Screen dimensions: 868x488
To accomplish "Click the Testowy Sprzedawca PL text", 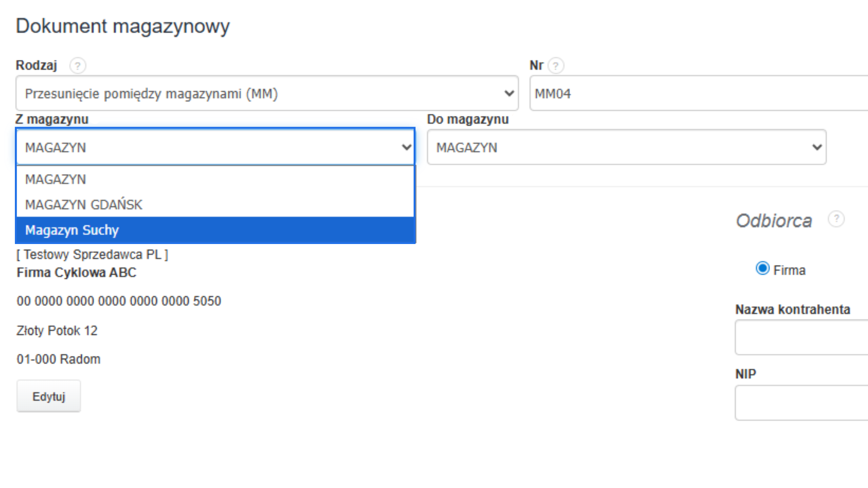I will [x=92, y=255].
